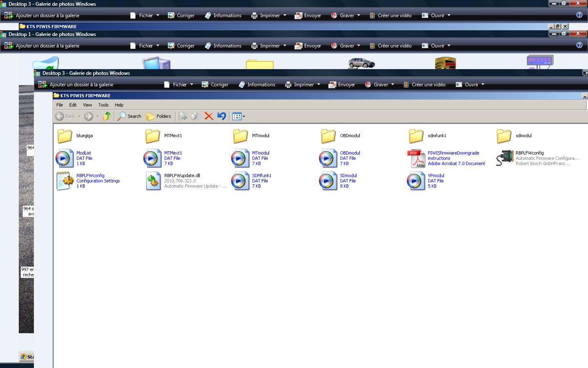The width and height of the screenshot is (588, 368).
Task: Open the Back history dropdown arrow
Action: [79, 117]
